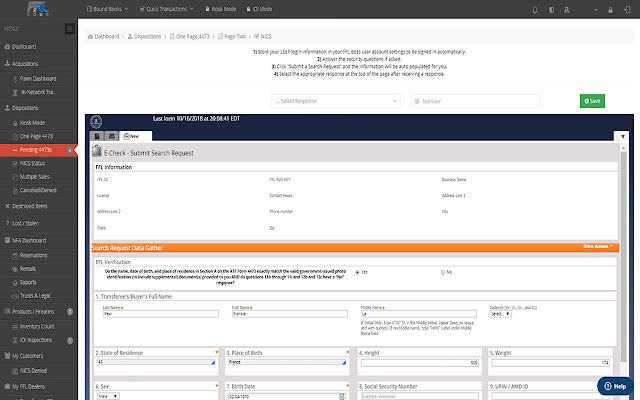This screenshot has width=640, height=400.
Task: Open One Page 4473 sidebar item
Action: [38, 136]
